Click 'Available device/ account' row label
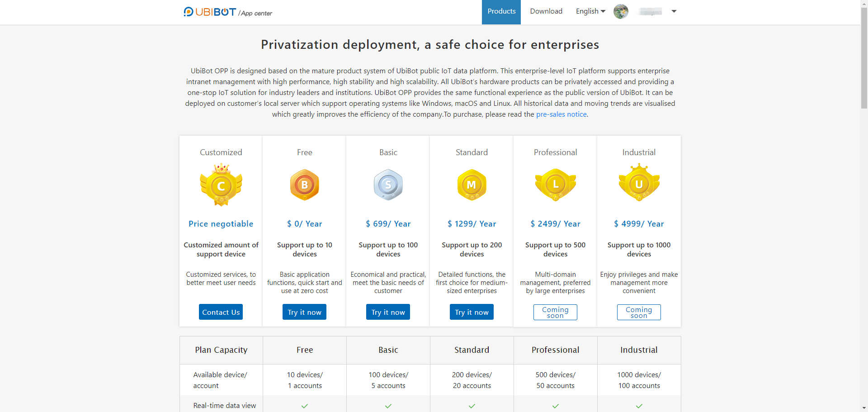This screenshot has height=412, width=868. (x=220, y=380)
